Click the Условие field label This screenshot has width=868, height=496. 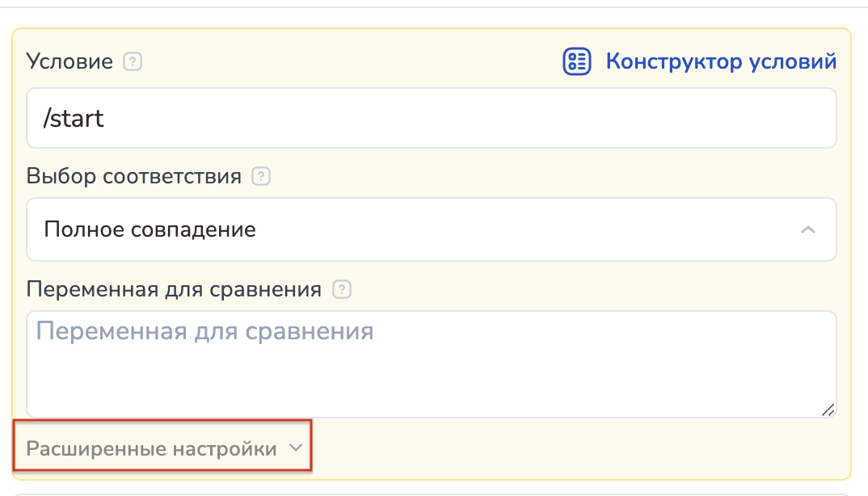(x=70, y=62)
